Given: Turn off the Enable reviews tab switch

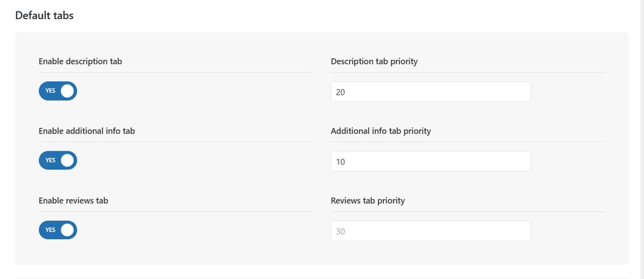Looking at the screenshot, I should tap(58, 230).
